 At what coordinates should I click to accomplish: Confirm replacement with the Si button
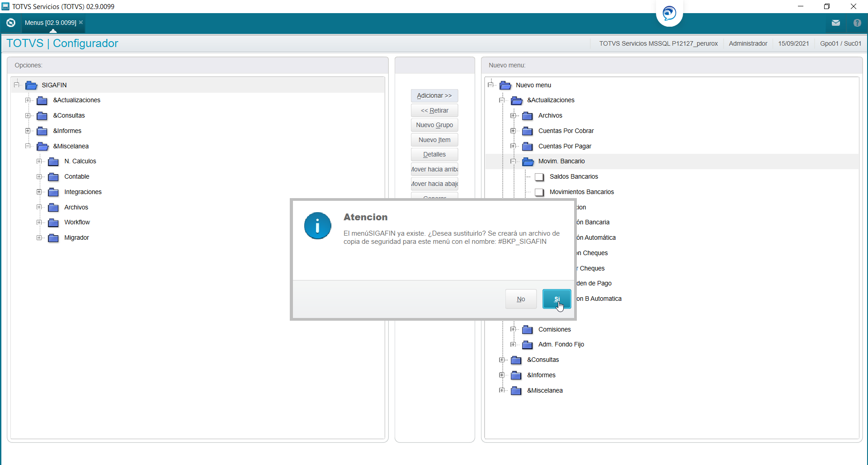coord(557,299)
